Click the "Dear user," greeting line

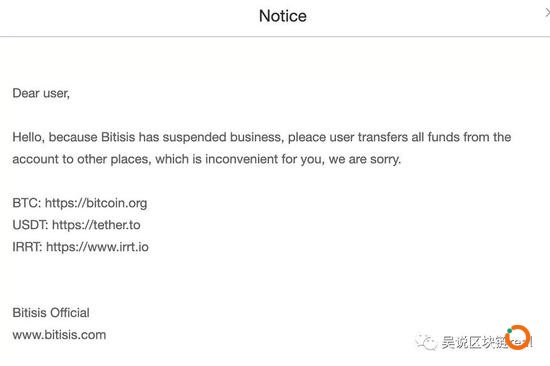[x=41, y=93]
